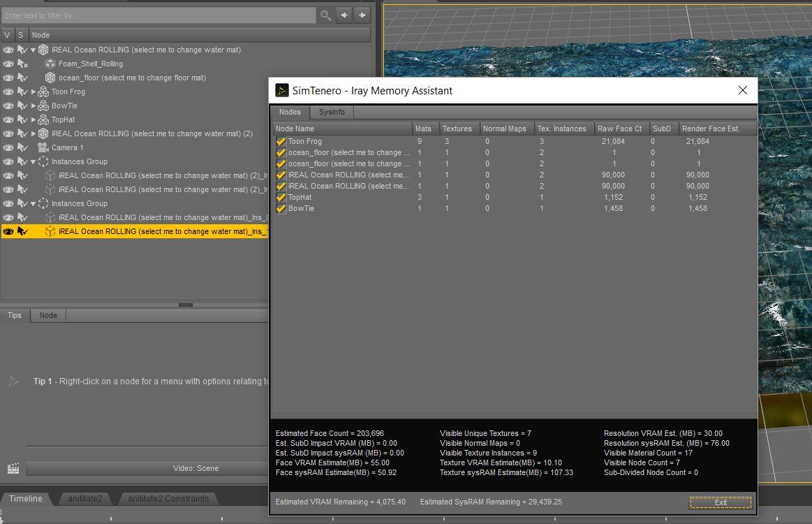Sort by the Node Name column header
812x524 pixels.
(342, 129)
